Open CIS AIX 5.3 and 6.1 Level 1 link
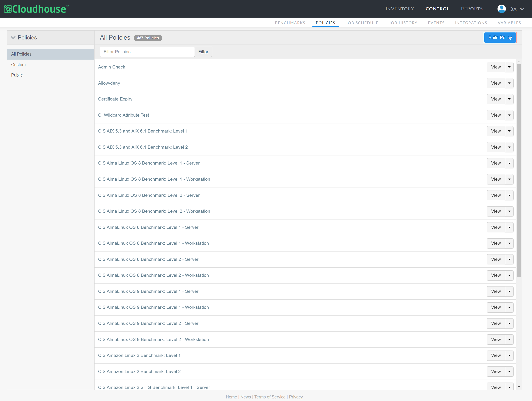 click(143, 131)
